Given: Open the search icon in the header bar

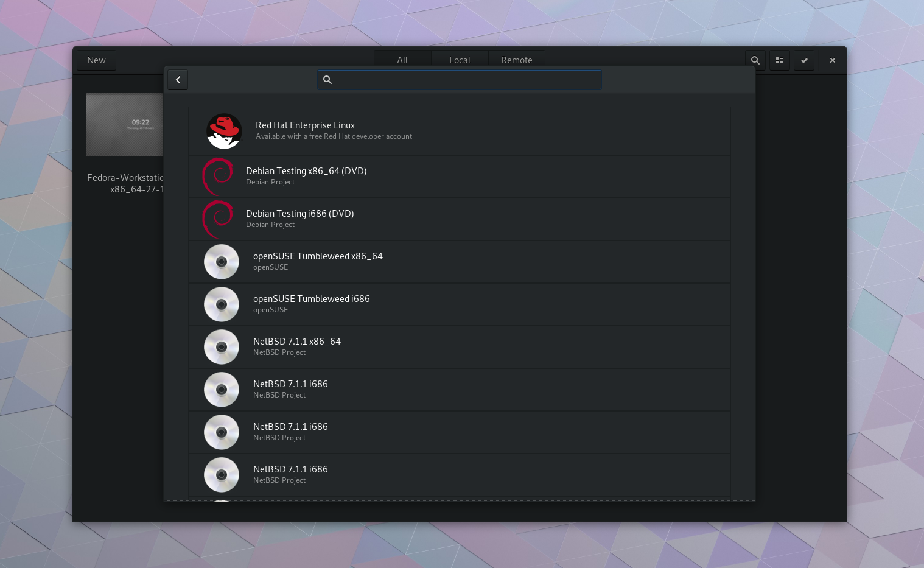Looking at the screenshot, I should [755, 60].
